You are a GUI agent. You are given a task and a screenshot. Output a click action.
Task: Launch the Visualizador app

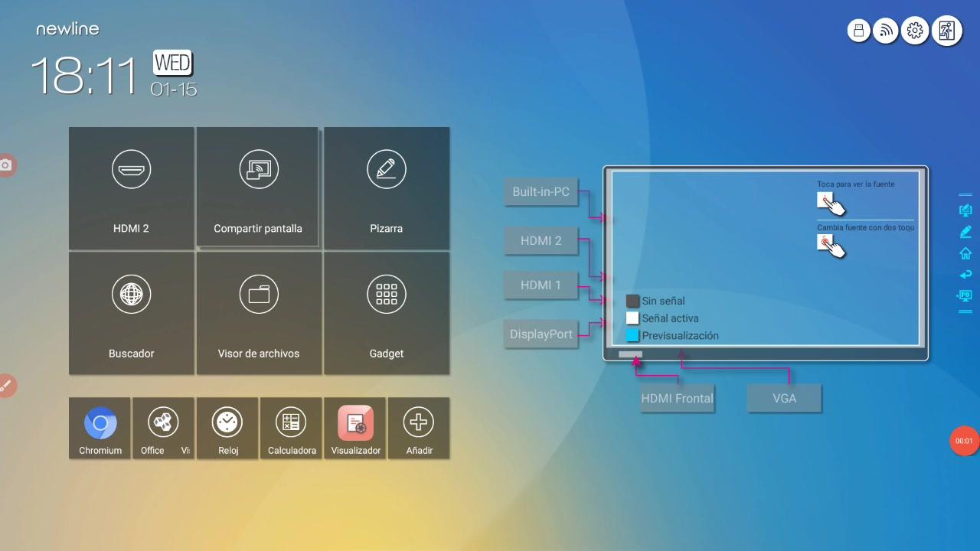(355, 428)
